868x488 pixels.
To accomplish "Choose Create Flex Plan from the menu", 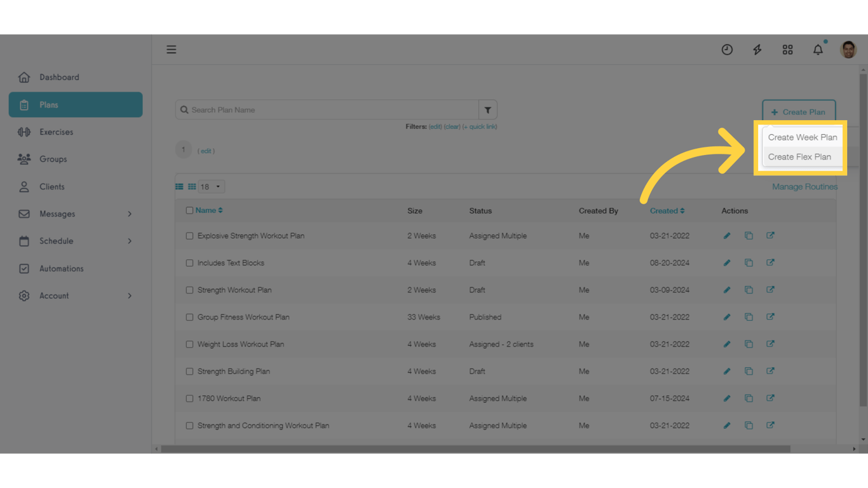I will pos(799,157).
